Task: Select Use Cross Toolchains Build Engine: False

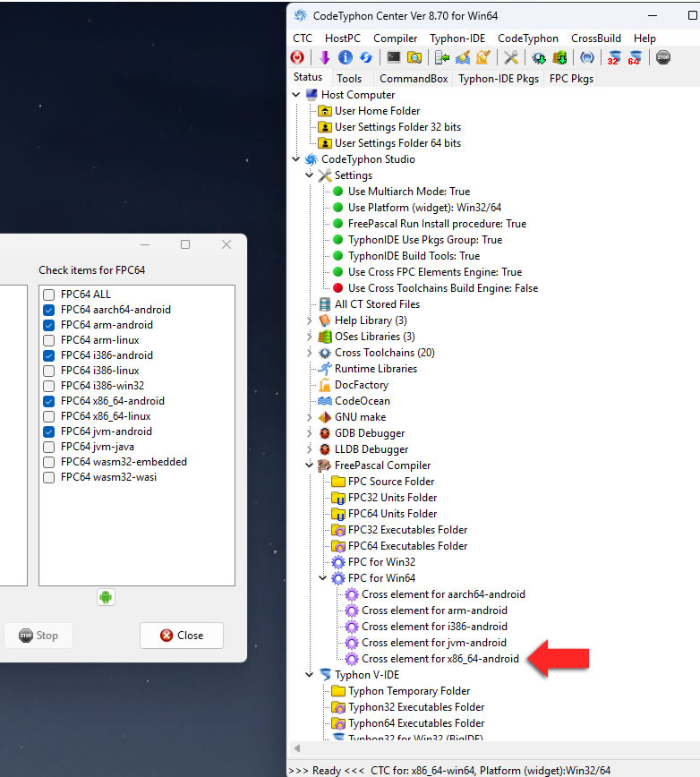Action: [x=443, y=288]
